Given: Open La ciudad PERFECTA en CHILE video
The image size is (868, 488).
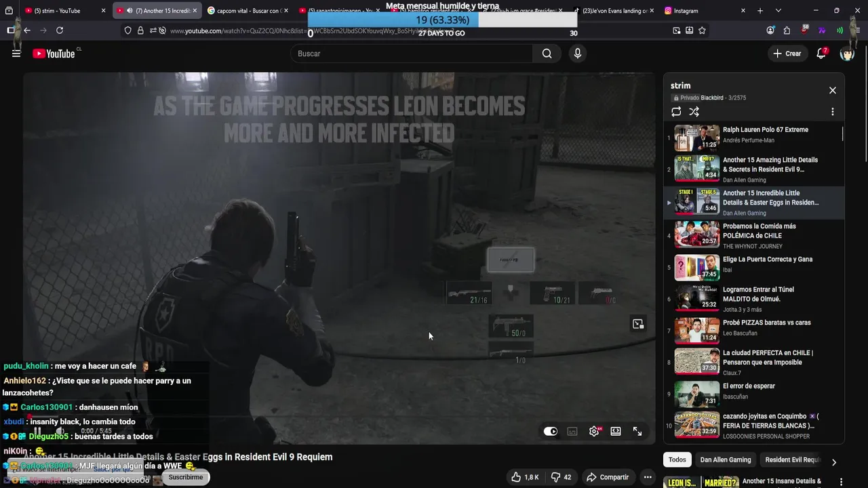Looking at the screenshot, I should [753, 362].
